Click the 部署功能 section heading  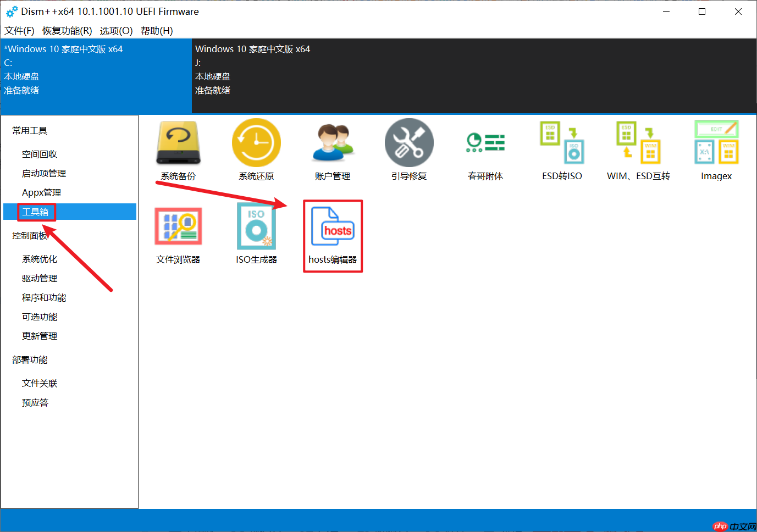click(30, 360)
